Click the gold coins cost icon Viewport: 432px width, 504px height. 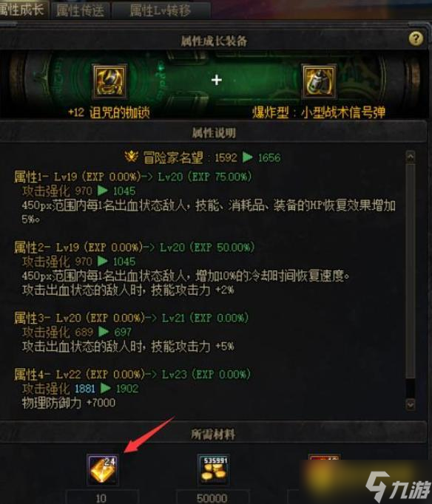[x=213, y=470]
